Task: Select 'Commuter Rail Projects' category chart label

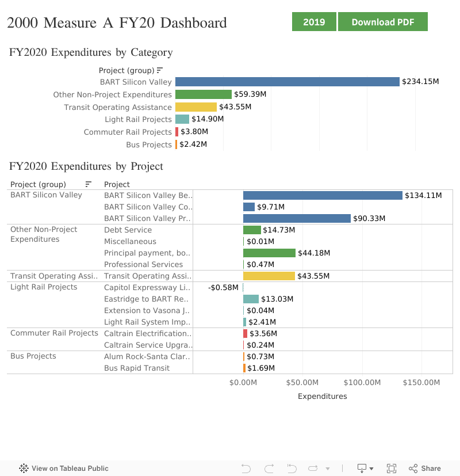Action: (x=128, y=132)
